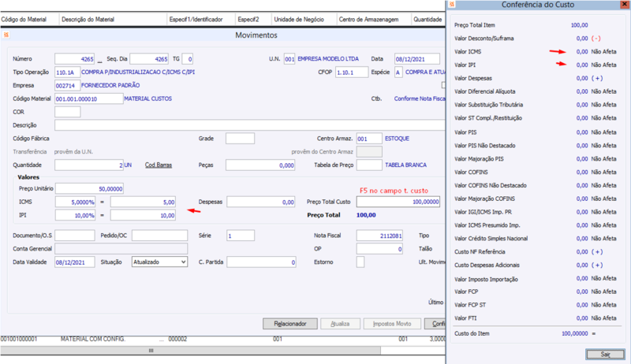The image size is (631, 364).
Task: Click the Grade input field
Action: 240,139
